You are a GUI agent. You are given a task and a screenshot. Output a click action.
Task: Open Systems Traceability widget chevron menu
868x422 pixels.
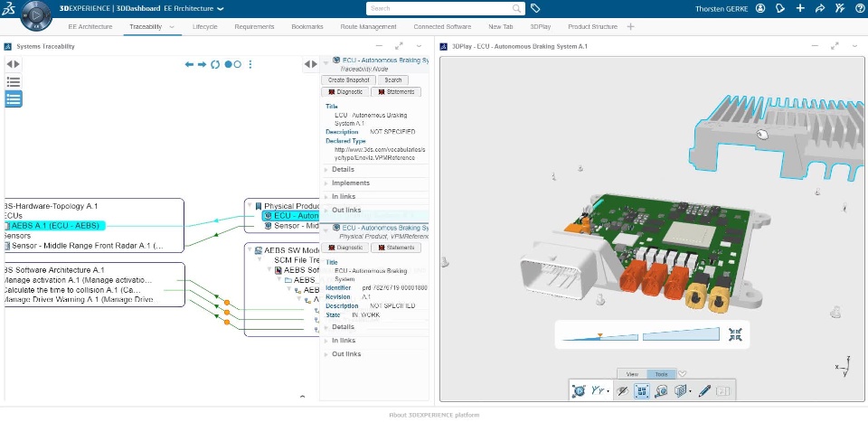click(419, 46)
